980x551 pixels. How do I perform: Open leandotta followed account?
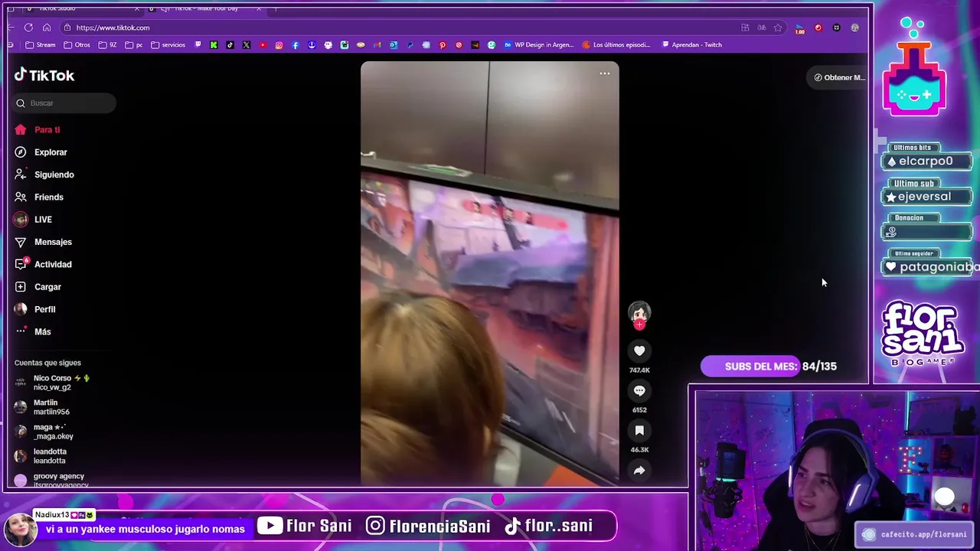click(41, 456)
